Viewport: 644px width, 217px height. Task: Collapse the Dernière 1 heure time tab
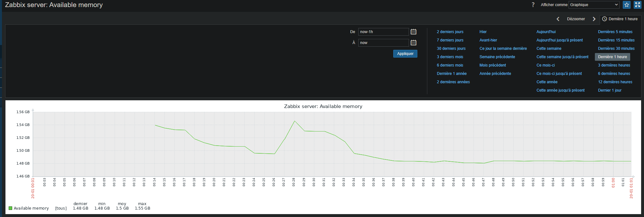click(x=620, y=19)
